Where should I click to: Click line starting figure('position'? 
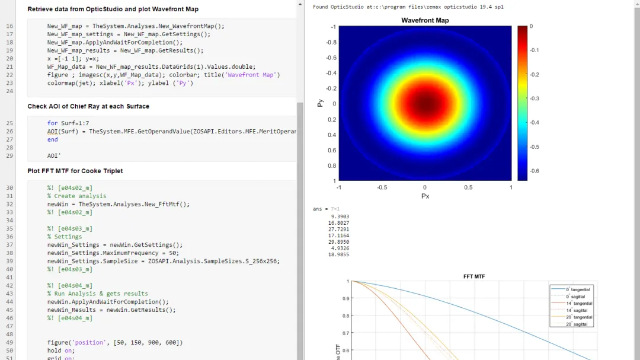115,342
